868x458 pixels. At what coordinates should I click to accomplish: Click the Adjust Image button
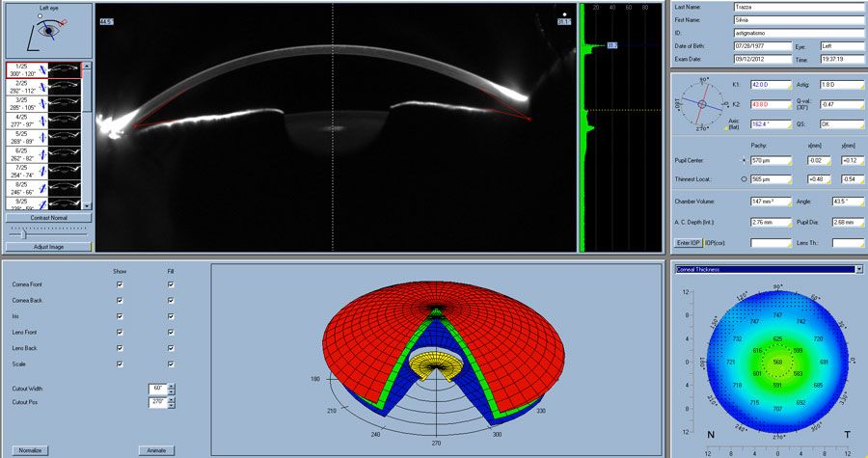[47, 247]
